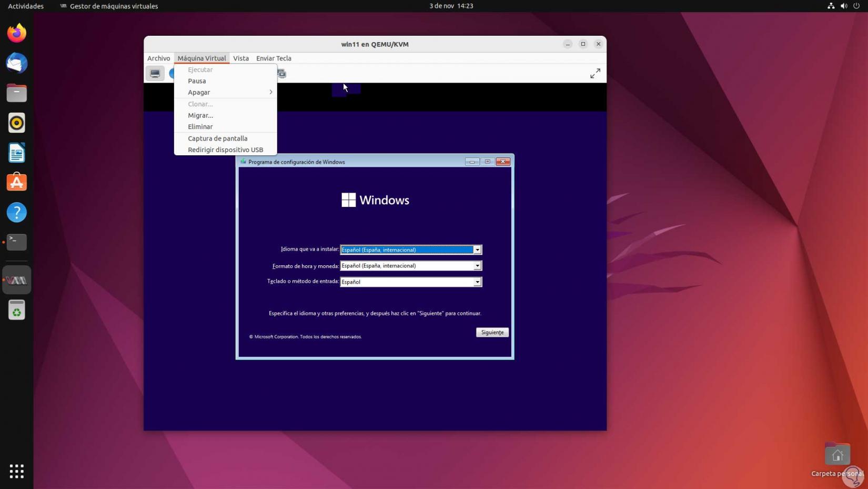Image resolution: width=868 pixels, height=489 pixels.
Task: Expand the 'Teclado o método de entrada' dropdown
Action: 477,282
